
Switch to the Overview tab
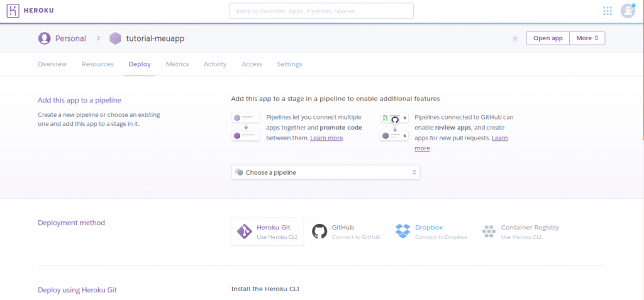tap(52, 64)
